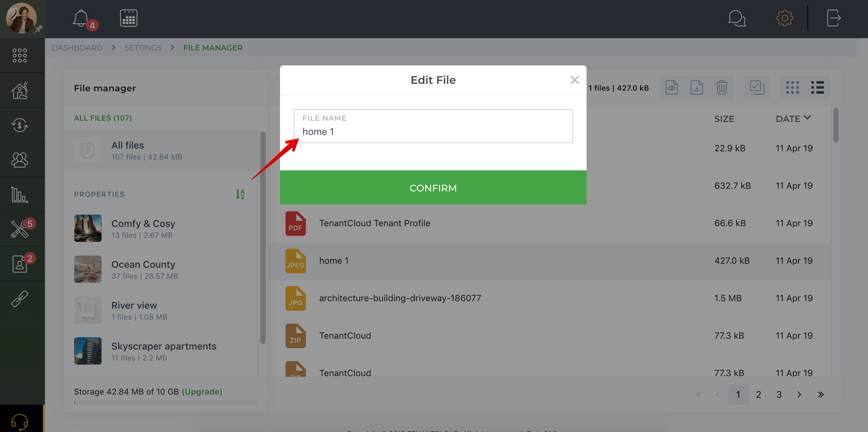This screenshot has height=432, width=868.
Task: Open the Comfy & Cosy property
Action: (x=161, y=228)
